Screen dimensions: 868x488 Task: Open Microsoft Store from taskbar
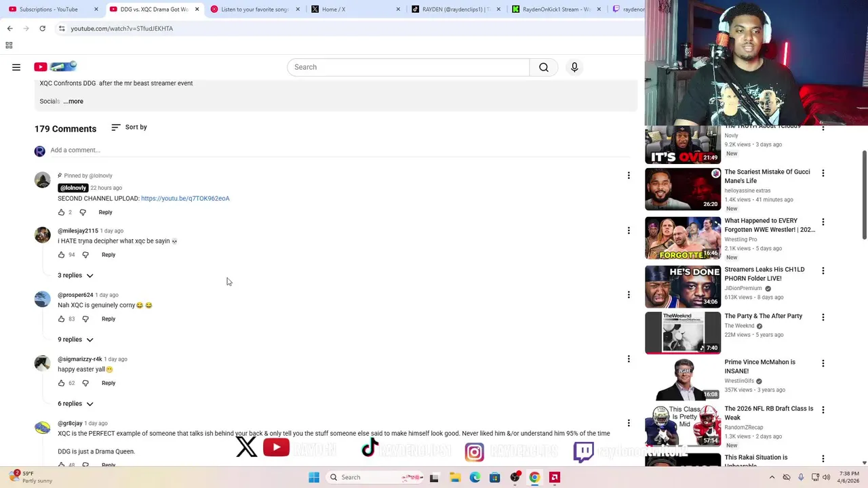coord(495,477)
